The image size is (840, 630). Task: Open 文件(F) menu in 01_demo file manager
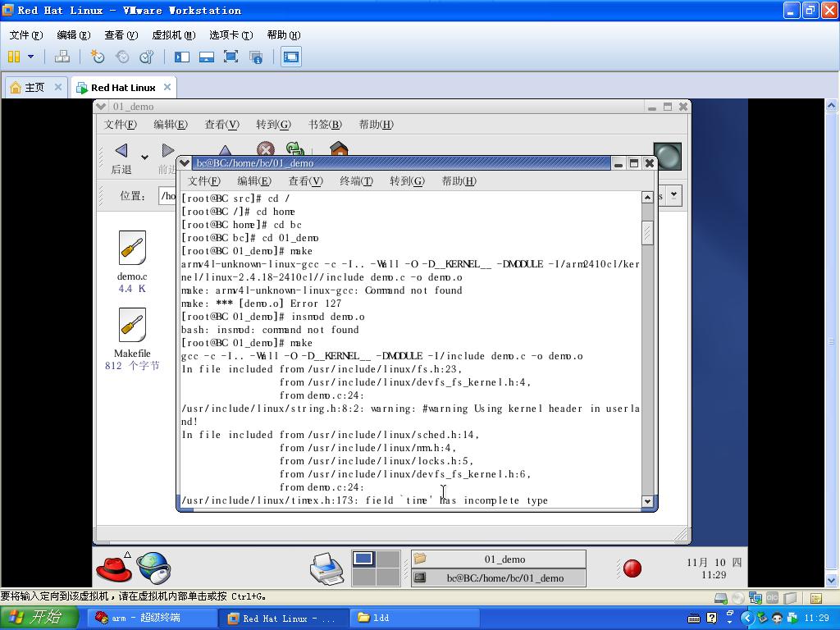coord(120,125)
